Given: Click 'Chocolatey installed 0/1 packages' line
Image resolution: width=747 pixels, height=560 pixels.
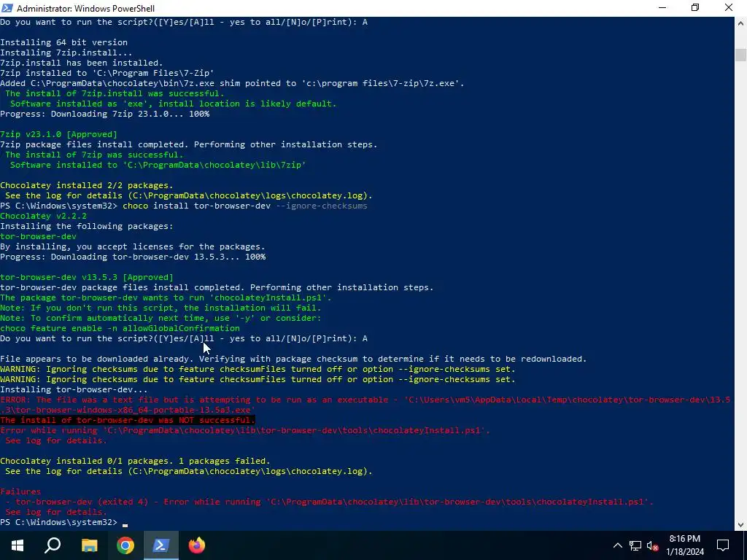Looking at the screenshot, I should coord(135,461).
